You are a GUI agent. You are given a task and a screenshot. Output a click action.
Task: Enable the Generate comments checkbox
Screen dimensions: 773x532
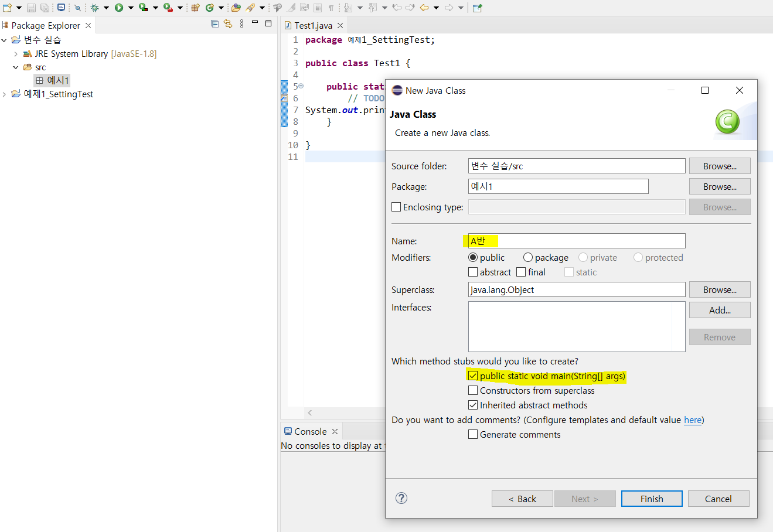tap(473, 434)
